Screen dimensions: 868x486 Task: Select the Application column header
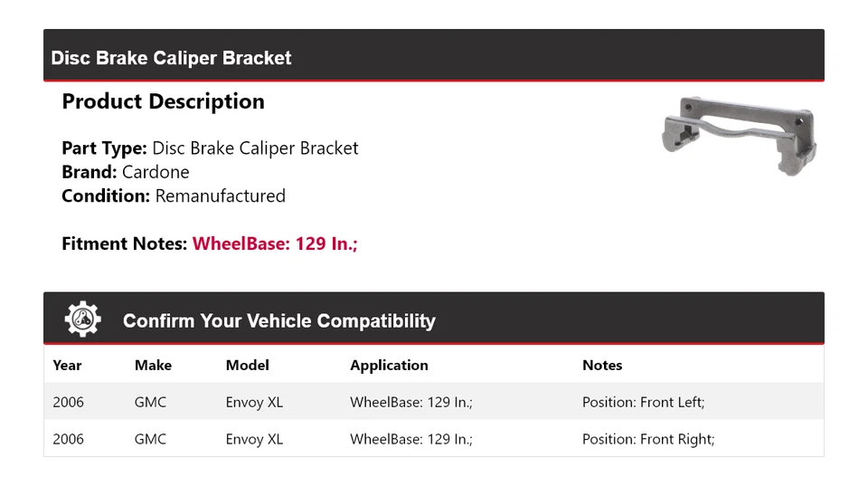(x=389, y=366)
